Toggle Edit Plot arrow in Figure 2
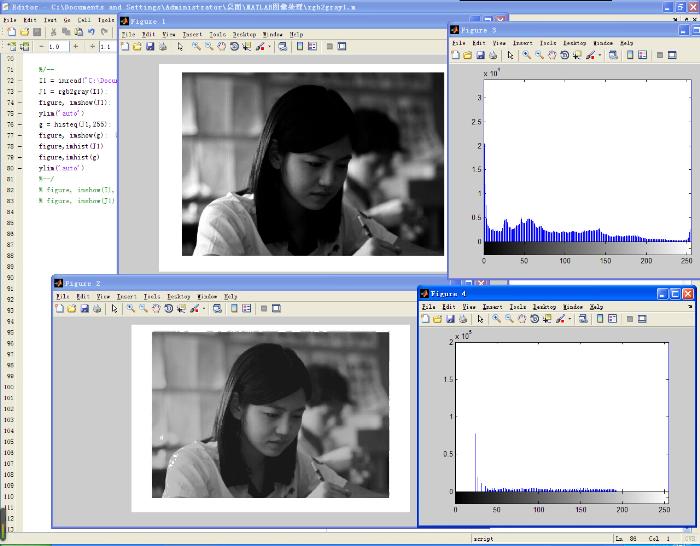 (x=115, y=308)
